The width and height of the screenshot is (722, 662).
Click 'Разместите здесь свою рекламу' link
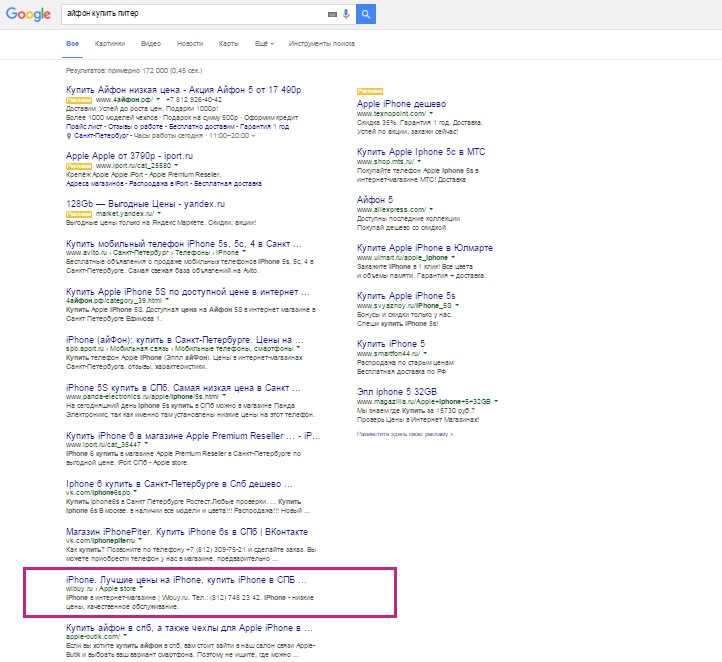405,434
